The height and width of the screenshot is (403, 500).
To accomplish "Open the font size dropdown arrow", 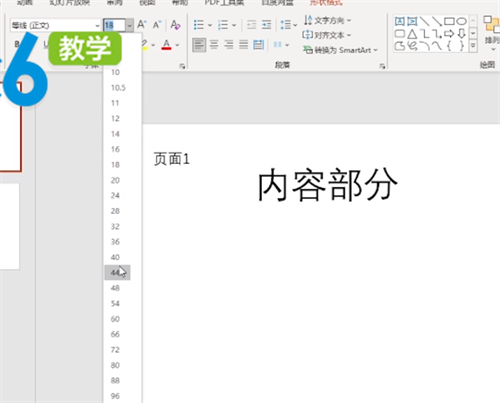I will [x=130, y=25].
